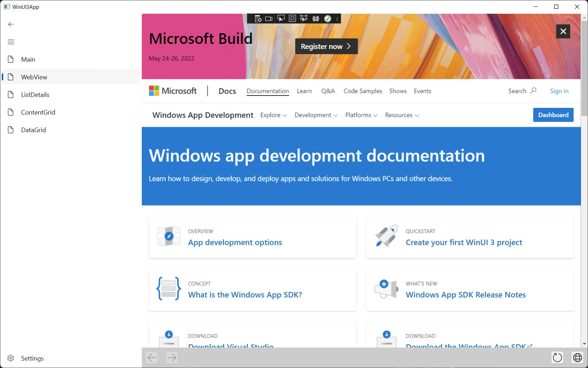
Task: Go back with browser back arrow
Action: click(x=152, y=358)
